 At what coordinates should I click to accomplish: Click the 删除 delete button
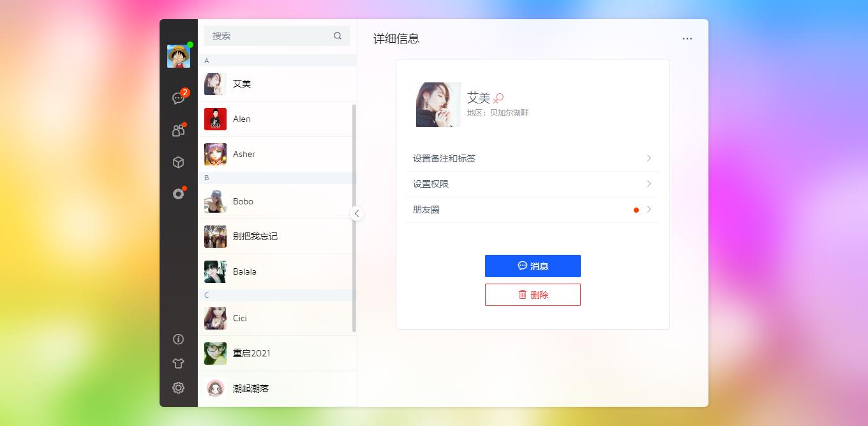pos(533,294)
